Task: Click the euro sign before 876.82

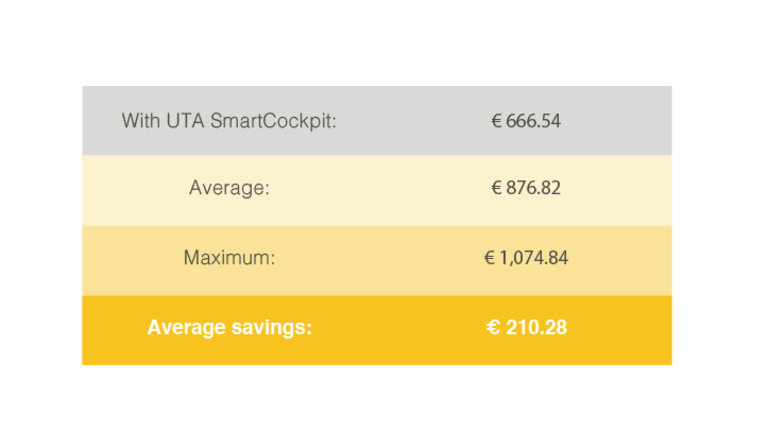Action: tap(497, 188)
